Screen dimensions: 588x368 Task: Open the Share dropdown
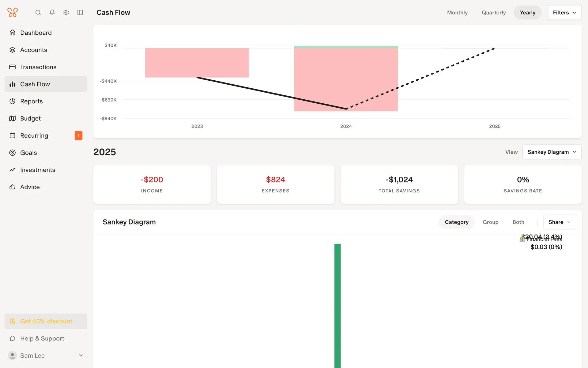(560, 222)
